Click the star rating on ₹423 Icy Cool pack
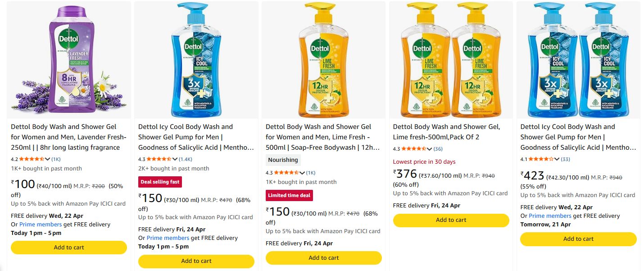Screen dimensions: 644x271 (x=541, y=159)
